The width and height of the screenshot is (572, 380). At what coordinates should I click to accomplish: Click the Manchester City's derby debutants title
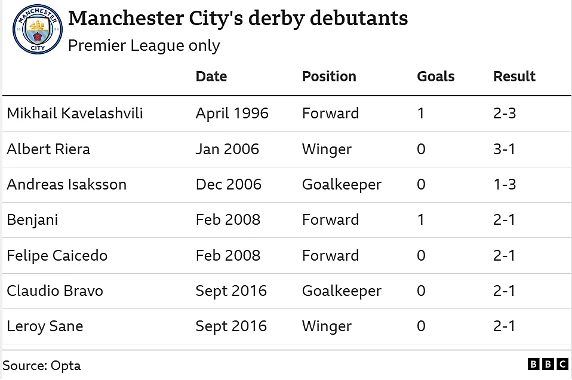coord(238,18)
